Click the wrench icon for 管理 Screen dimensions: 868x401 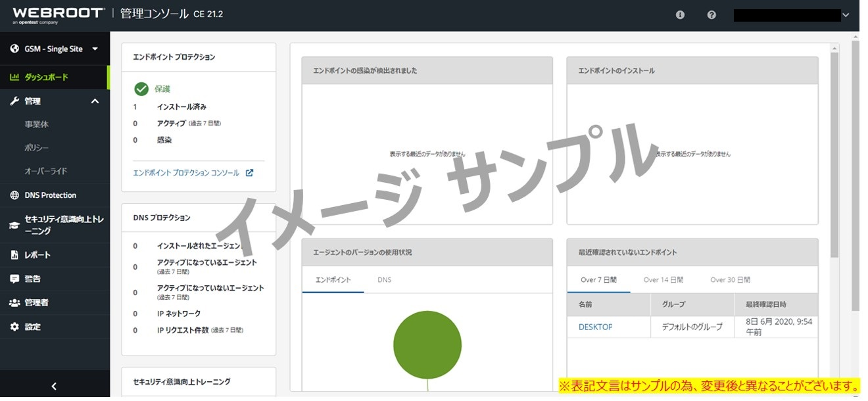[14, 101]
